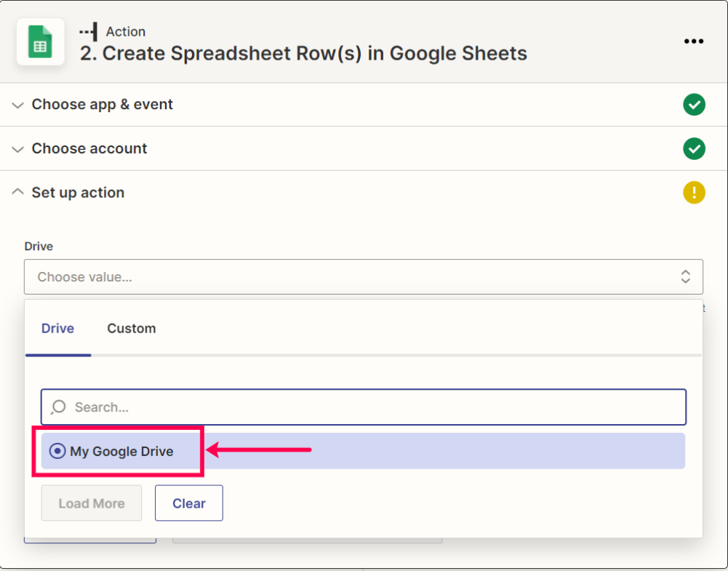The image size is (728, 571).
Task: Click the Load More button
Action: (x=92, y=503)
